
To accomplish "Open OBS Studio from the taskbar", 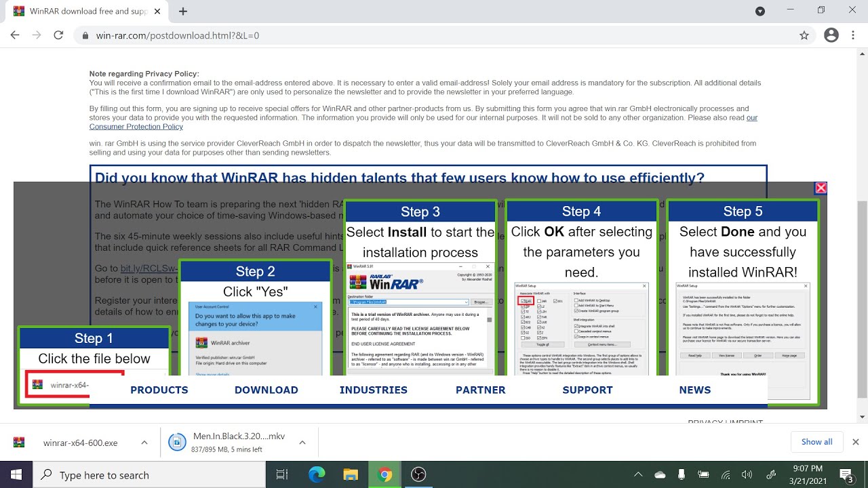I will (418, 474).
